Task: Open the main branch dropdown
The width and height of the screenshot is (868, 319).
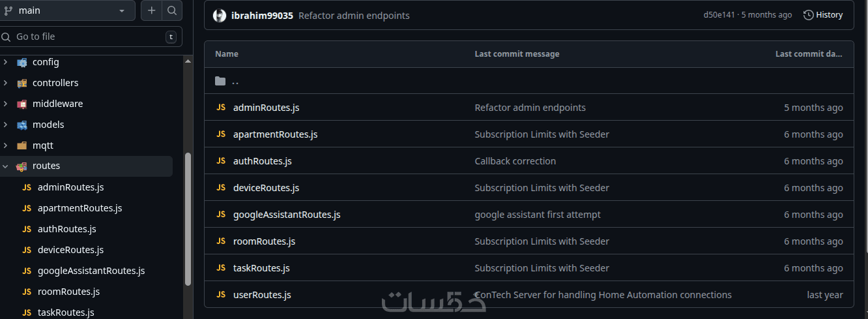Action: coord(65,10)
